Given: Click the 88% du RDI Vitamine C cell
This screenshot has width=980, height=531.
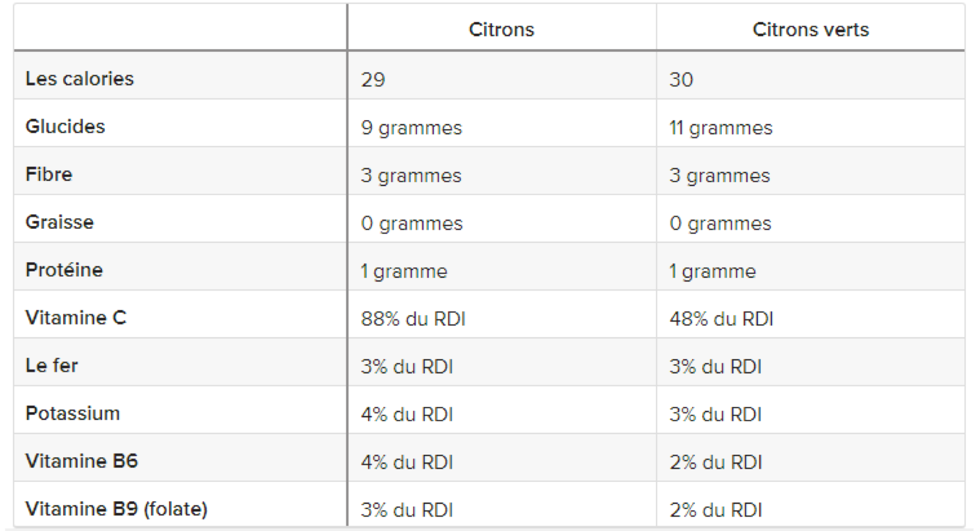Looking at the screenshot, I should pos(413,318).
